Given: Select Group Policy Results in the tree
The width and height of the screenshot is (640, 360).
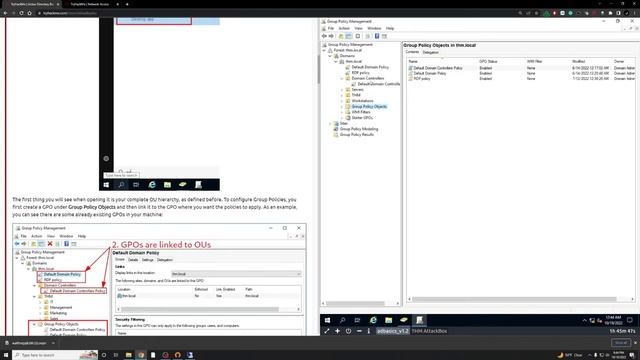Looking at the screenshot, I should coord(356,134).
